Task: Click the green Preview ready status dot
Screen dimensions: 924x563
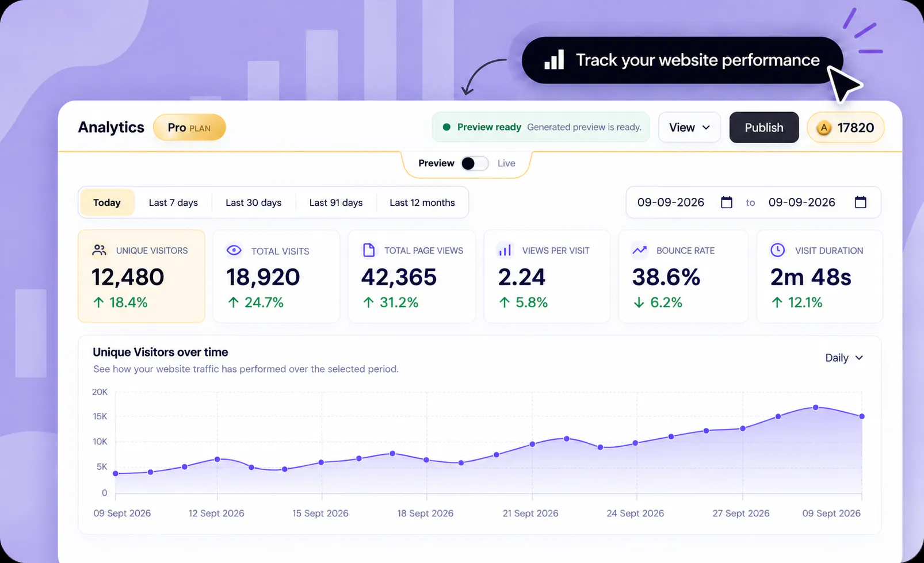Action: point(446,127)
